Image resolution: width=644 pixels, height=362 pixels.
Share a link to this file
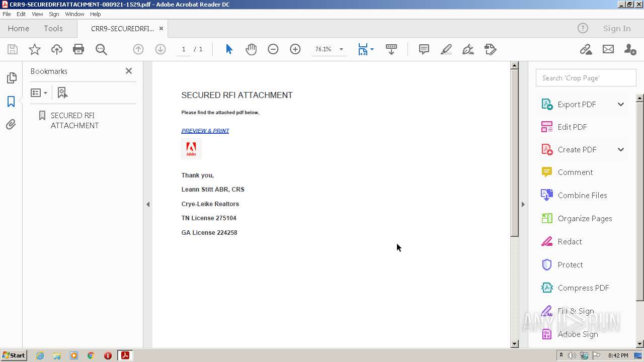coord(586,49)
